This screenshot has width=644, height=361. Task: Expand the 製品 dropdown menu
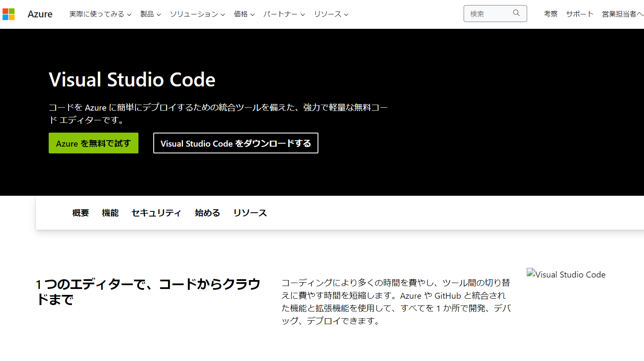tap(151, 14)
